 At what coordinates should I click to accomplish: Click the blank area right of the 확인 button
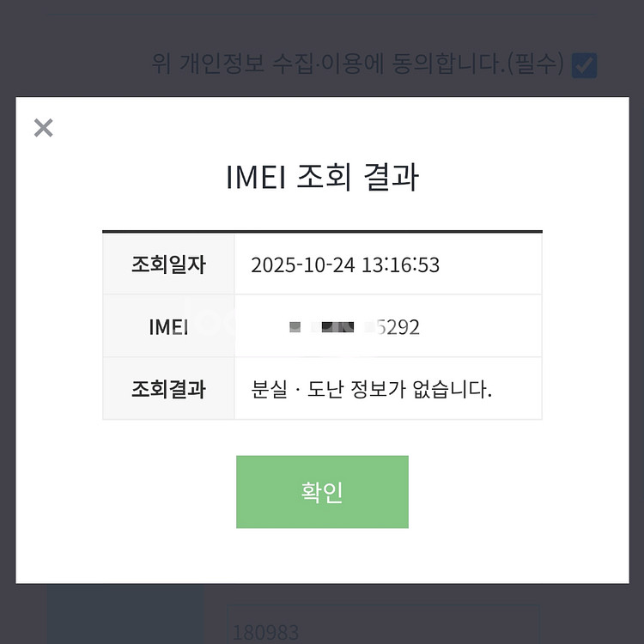point(515,492)
